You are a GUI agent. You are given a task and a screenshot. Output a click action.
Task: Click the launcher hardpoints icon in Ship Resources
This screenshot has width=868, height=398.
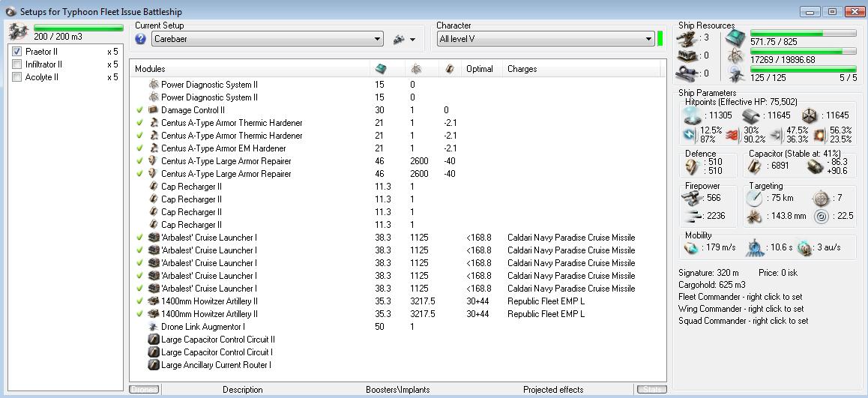[x=687, y=55]
